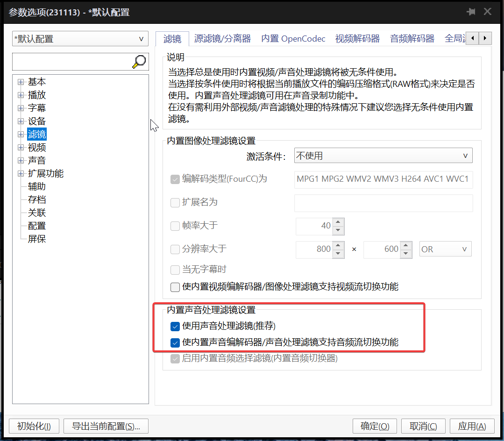This screenshot has width=504, height=441.
Task: Toggle 启用内置音频选择滤镜 checkbox
Action: click(x=175, y=359)
